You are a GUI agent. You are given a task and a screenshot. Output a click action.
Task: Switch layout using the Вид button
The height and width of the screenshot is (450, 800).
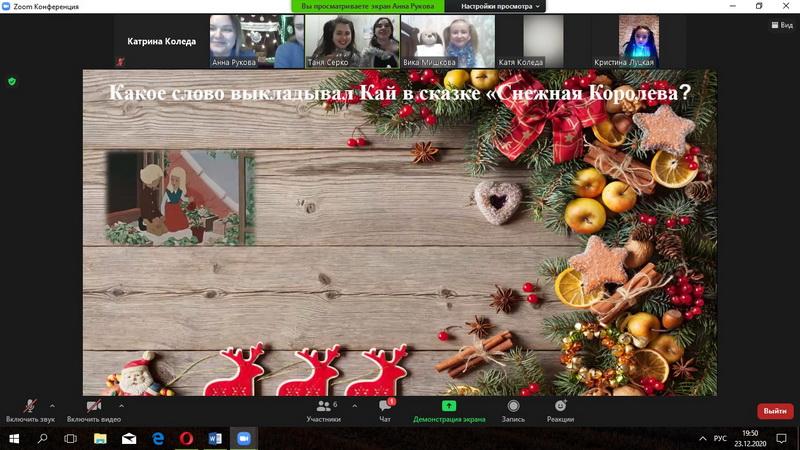(782, 24)
